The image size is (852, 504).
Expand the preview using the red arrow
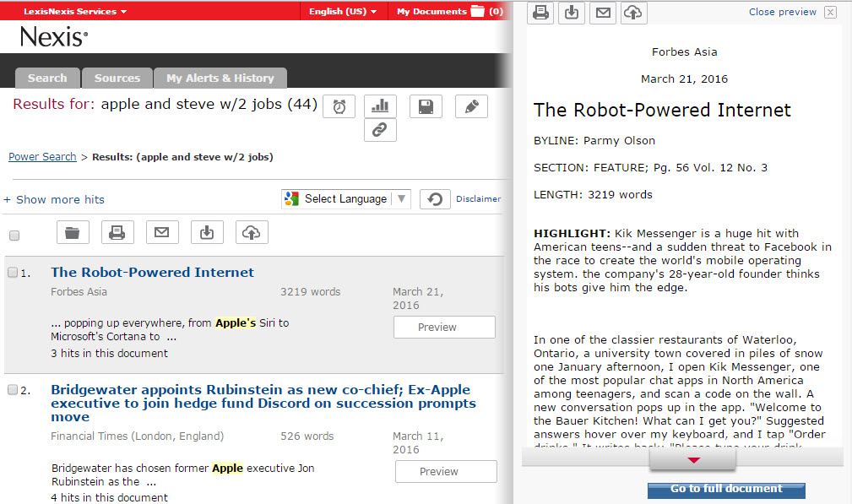tap(693, 461)
